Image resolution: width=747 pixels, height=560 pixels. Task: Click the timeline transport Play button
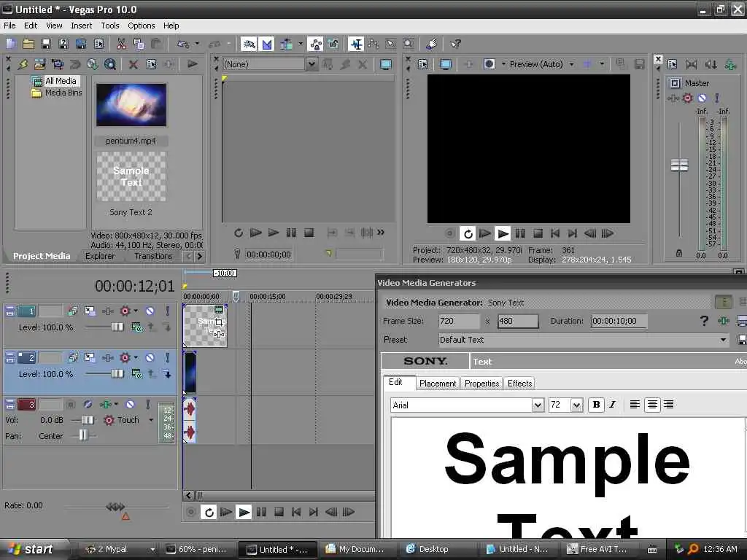coord(244,513)
